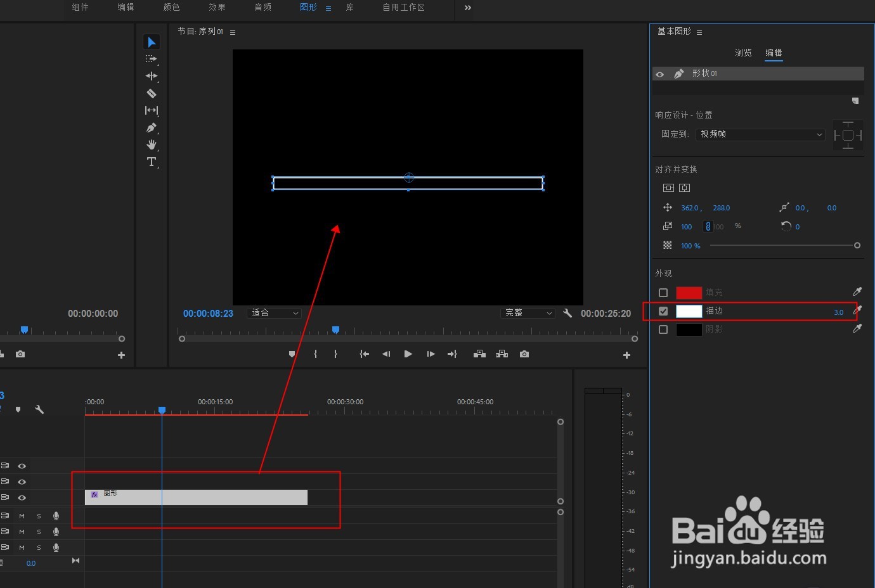Open 编辑 tab in graphics panel
The height and width of the screenshot is (588, 875).
774,53
